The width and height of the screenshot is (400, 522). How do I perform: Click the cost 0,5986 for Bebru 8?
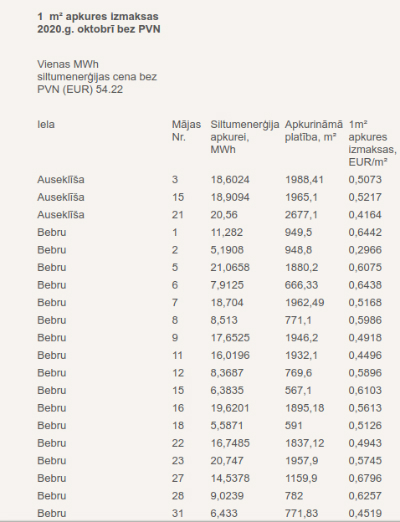coord(365,320)
